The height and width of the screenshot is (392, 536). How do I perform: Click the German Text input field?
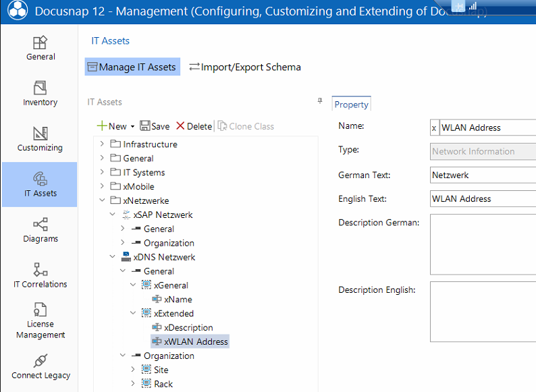(x=483, y=175)
